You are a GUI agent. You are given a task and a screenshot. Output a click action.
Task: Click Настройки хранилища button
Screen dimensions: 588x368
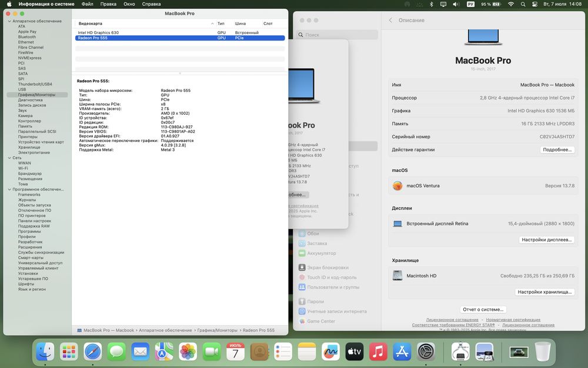tap(545, 292)
